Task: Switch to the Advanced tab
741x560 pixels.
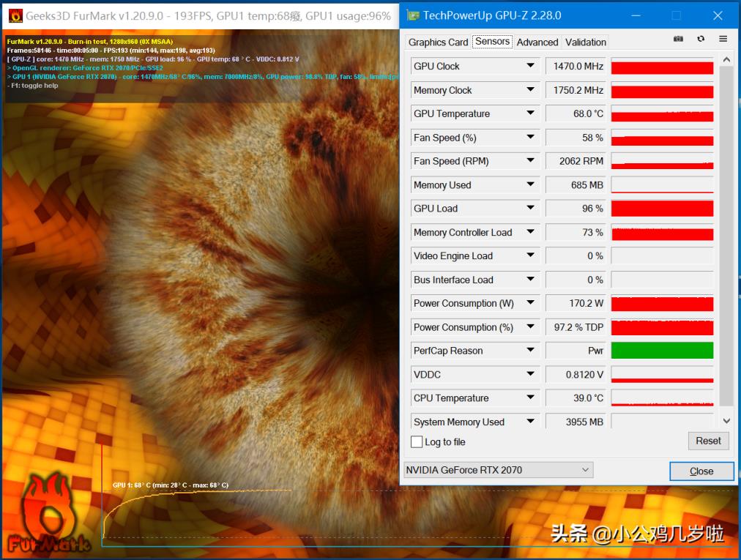Action: point(537,42)
